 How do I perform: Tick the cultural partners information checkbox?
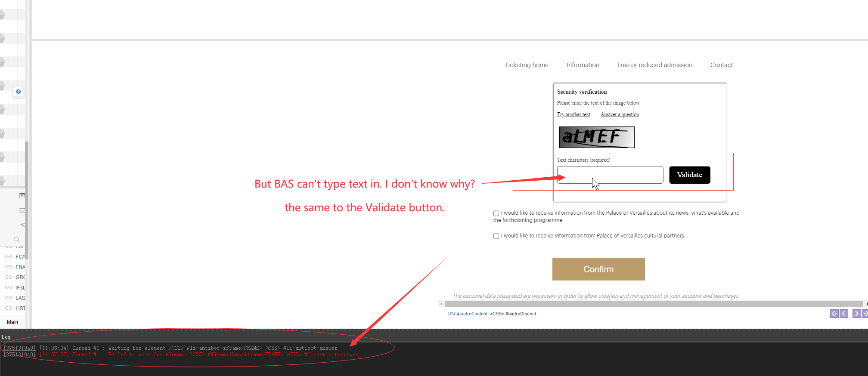tap(496, 236)
